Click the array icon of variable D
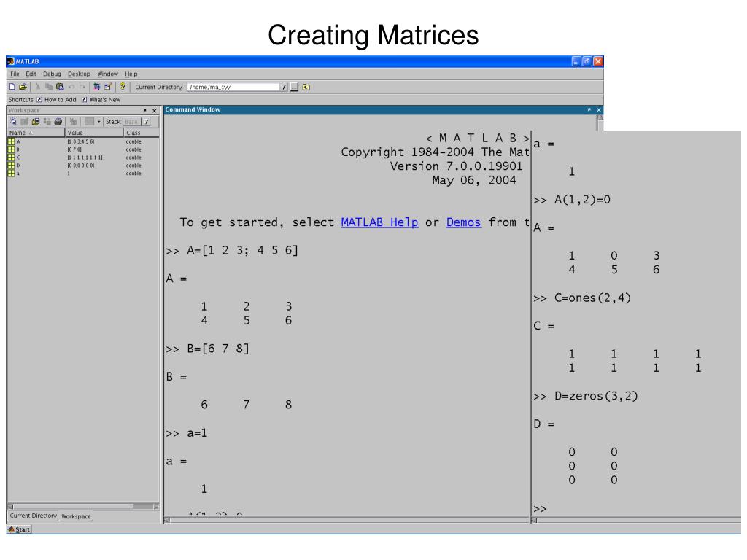The height and width of the screenshot is (560, 747). tap(12, 166)
